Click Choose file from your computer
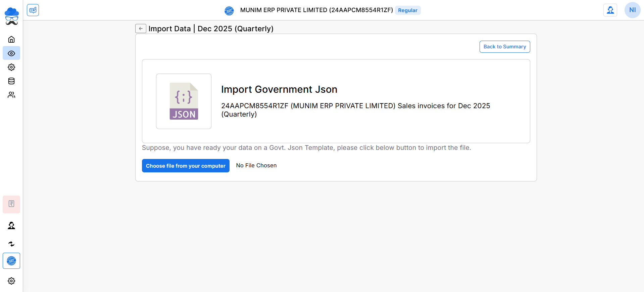 (x=186, y=166)
